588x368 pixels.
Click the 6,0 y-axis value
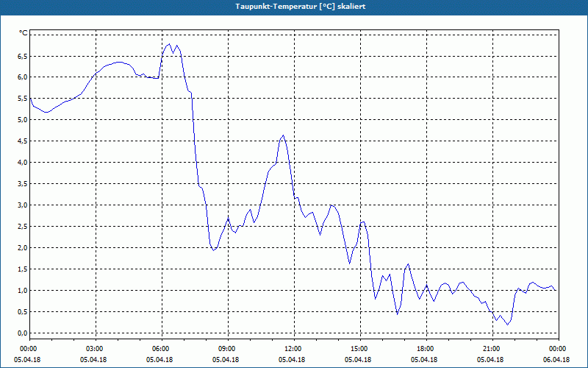point(23,77)
